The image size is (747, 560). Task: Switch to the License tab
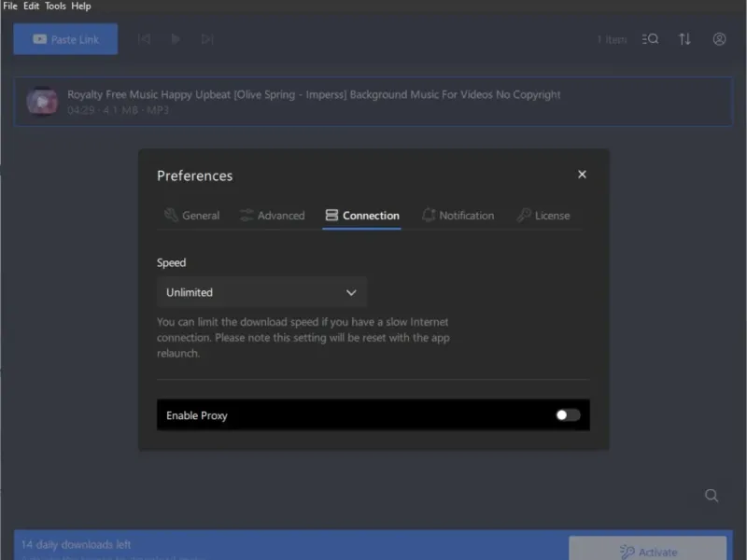[543, 216]
